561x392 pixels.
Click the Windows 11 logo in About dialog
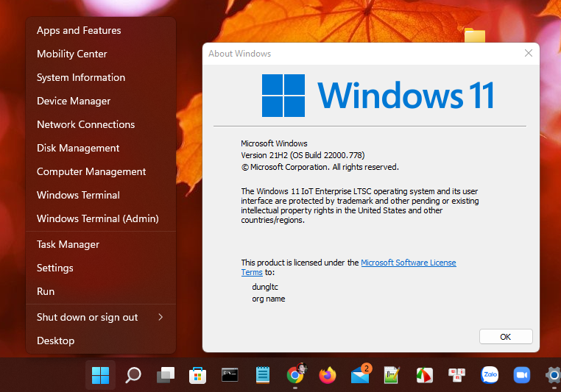tap(378, 96)
